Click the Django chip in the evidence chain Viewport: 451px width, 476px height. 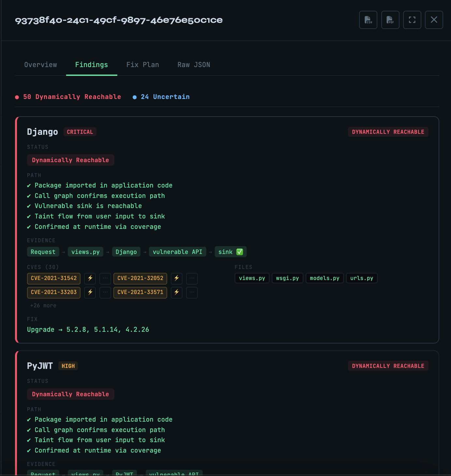pyautogui.click(x=126, y=252)
